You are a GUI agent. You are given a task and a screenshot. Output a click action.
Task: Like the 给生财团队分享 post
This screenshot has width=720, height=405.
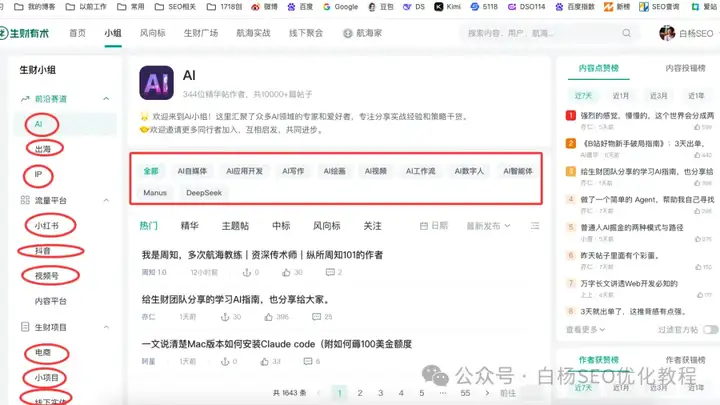(268, 317)
